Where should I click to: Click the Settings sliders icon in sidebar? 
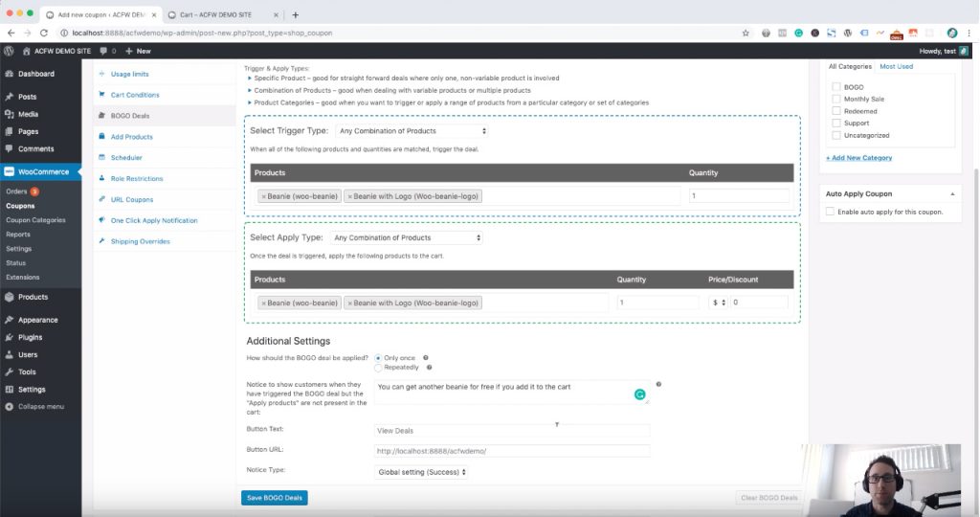click(x=9, y=390)
